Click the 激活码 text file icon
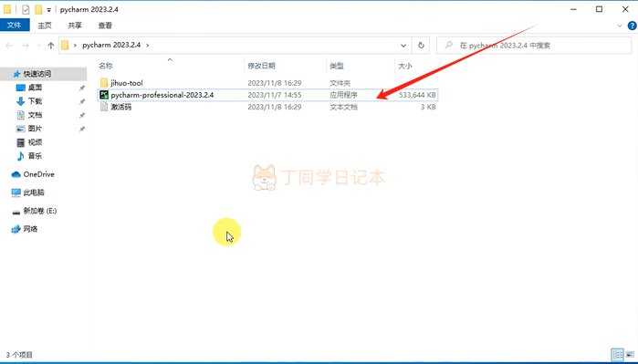Screen dimensions: 638x364 click(x=104, y=107)
